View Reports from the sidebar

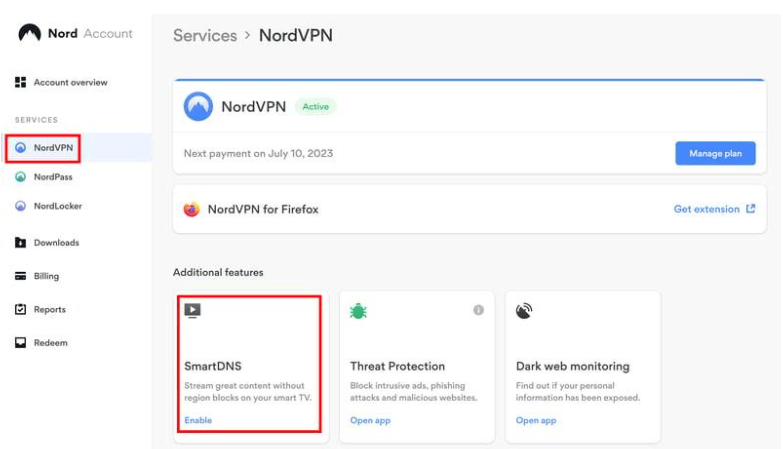tap(49, 309)
